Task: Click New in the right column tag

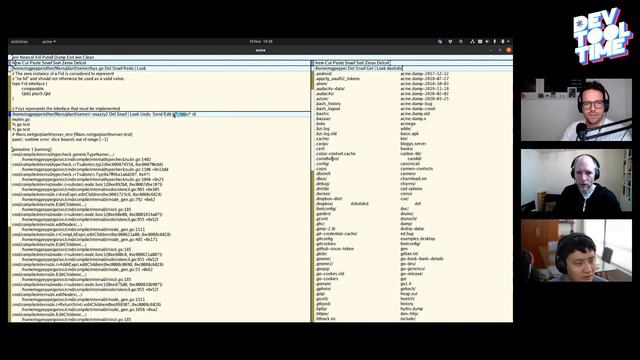Action: [x=320, y=63]
